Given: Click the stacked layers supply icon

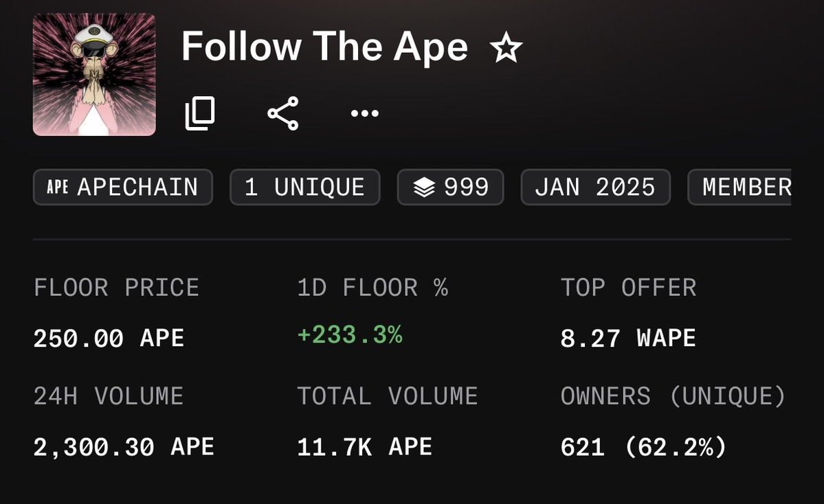Looking at the screenshot, I should point(425,187).
